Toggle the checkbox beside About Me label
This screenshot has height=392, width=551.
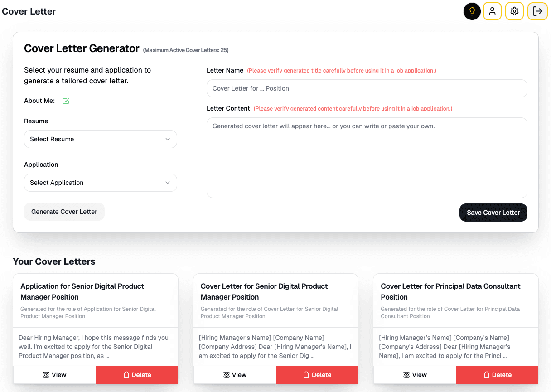pyautogui.click(x=66, y=101)
